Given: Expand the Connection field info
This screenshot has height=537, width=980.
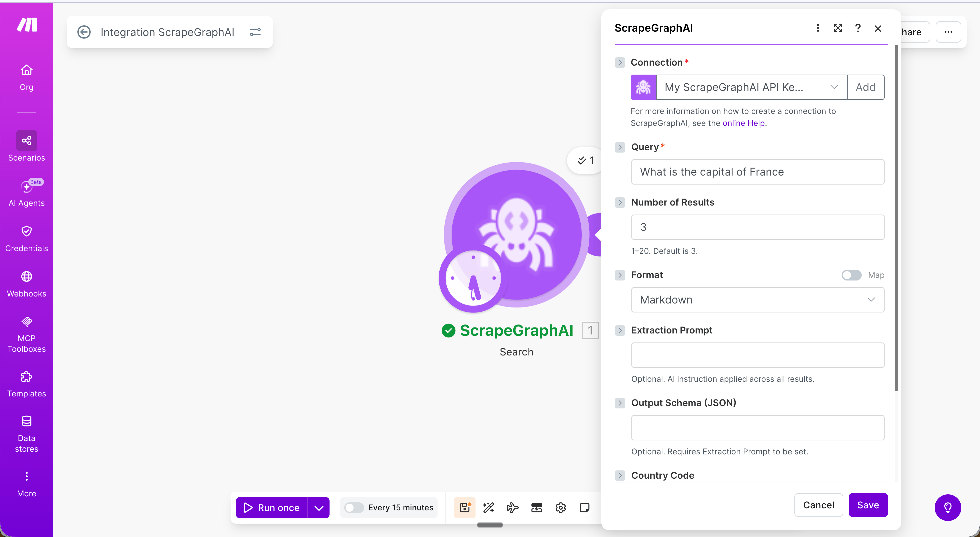Looking at the screenshot, I should pos(620,62).
